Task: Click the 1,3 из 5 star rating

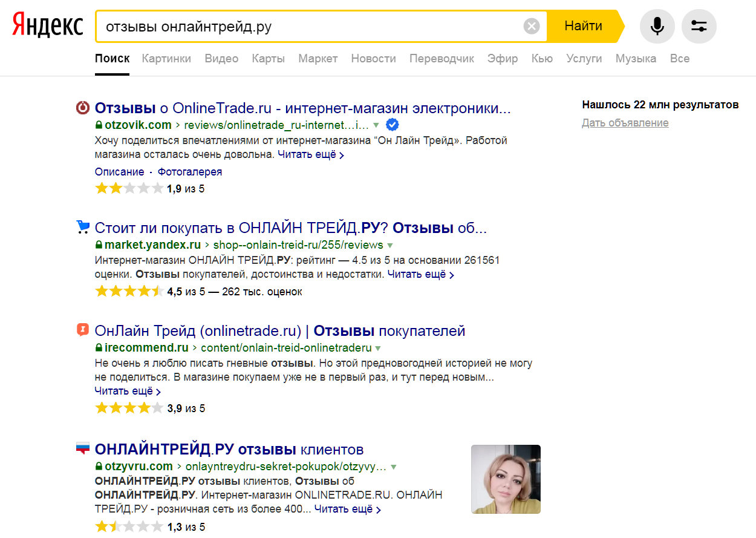Action: pyautogui.click(x=150, y=527)
